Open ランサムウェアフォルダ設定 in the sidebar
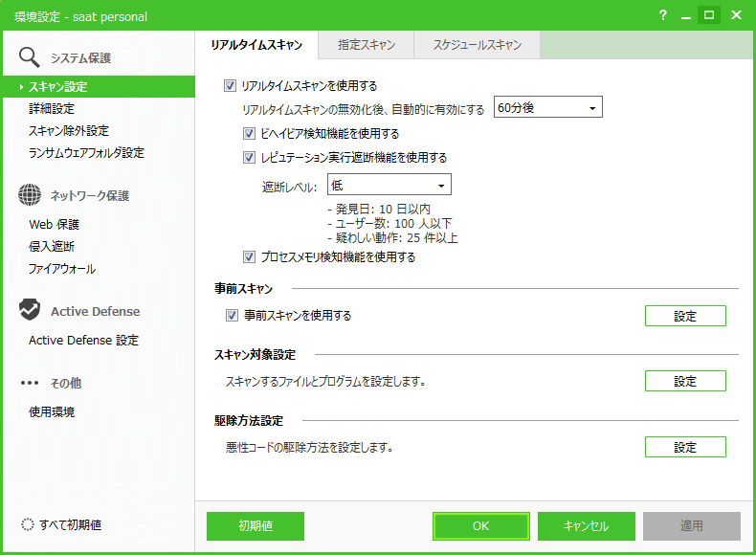This screenshot has width=756, height=555. (x=86, y=153)
